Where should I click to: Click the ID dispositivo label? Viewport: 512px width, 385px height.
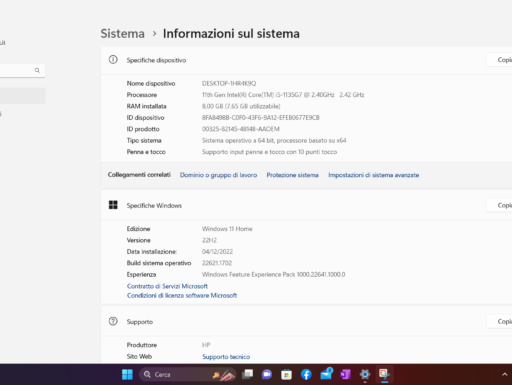click(x=145, y=117)
